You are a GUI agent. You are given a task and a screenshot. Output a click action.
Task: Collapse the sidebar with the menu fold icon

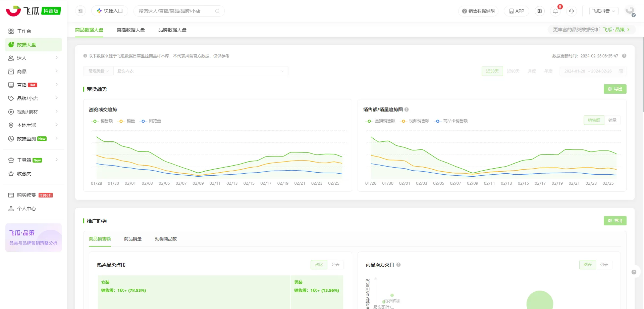click(x=80, y=11)
